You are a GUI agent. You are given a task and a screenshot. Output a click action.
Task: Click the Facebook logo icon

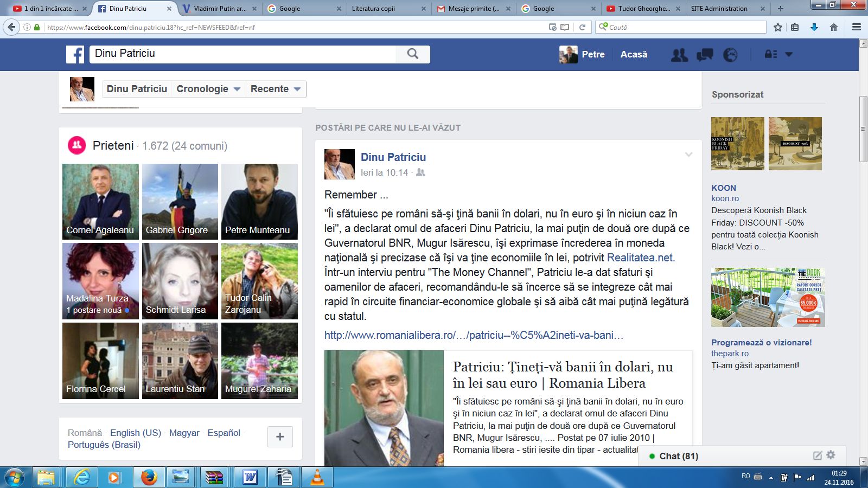75,54
